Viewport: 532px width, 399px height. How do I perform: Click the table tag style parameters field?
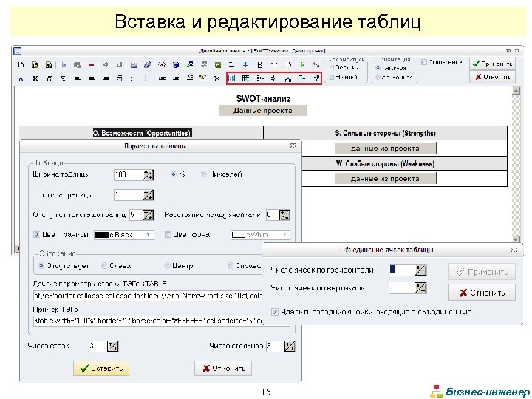pos(148,296)
